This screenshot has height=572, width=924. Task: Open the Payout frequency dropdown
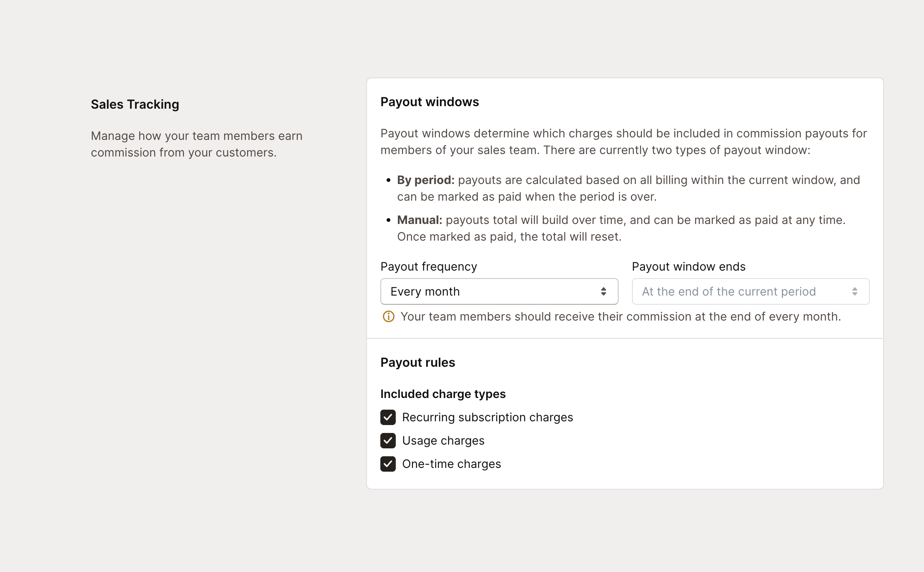[x=499, y=291]
